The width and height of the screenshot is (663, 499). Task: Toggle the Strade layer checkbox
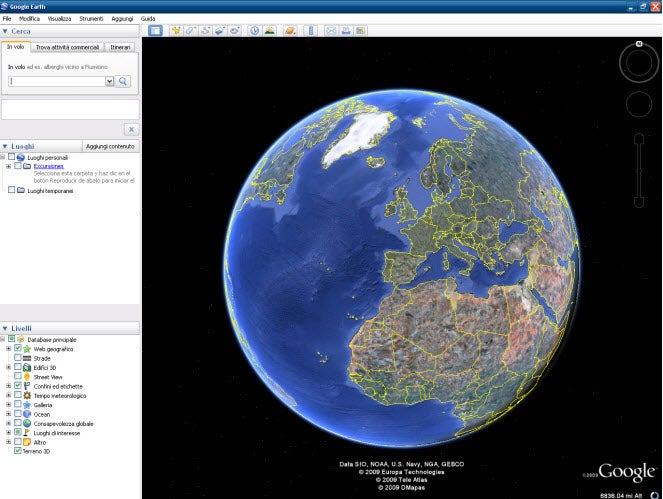pyautogui.click(x=18, y=358)
